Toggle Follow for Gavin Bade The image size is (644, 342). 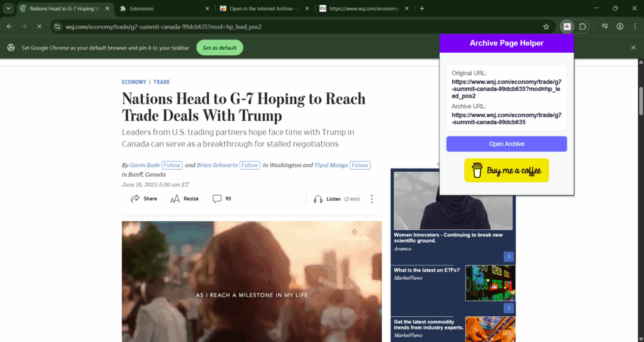click(x=172, y=165)
